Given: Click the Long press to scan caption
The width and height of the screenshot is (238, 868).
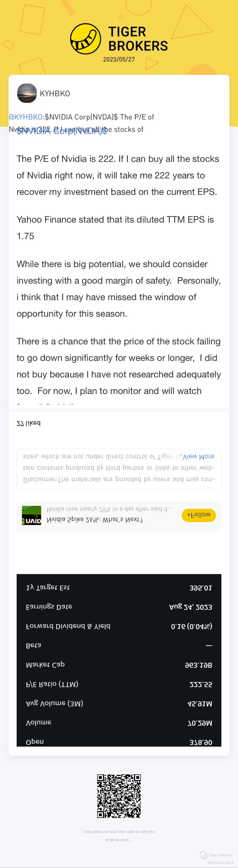Looking at the screenshot, I should (x=119, y=835).
